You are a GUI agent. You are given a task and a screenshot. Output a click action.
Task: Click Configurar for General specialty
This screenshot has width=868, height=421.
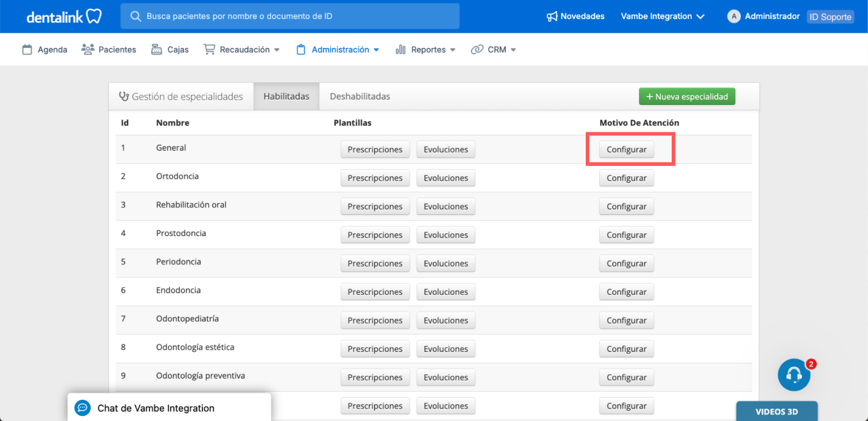(x=627, y=150)
